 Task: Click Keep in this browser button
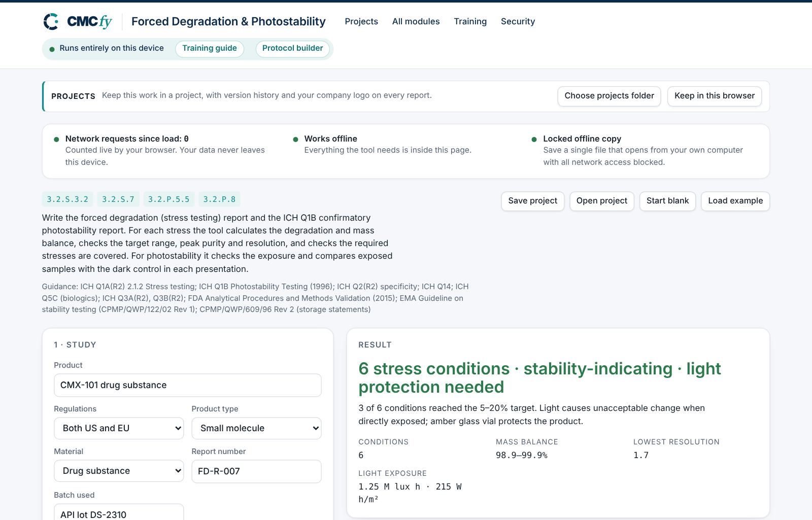tap(715, 96)
